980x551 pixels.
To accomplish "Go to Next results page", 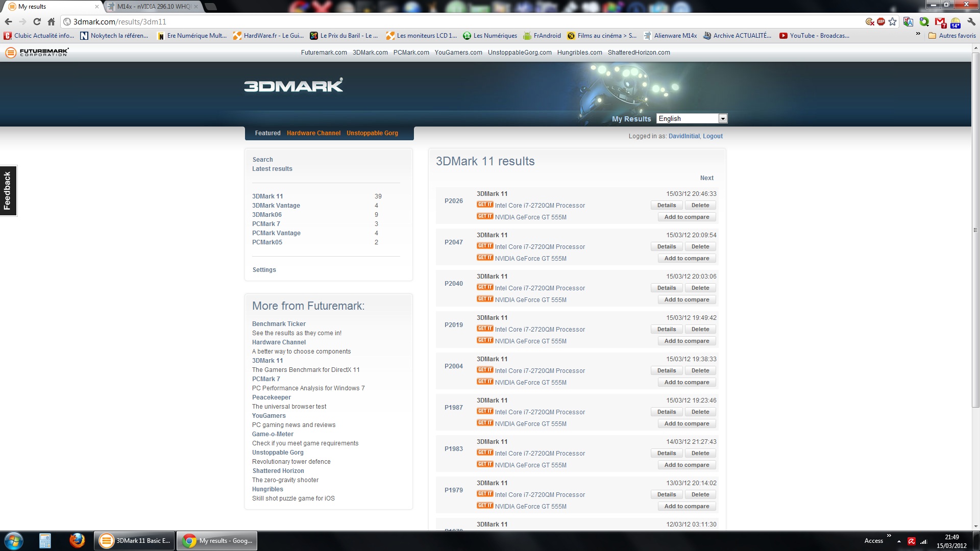I will coord(707,178).
